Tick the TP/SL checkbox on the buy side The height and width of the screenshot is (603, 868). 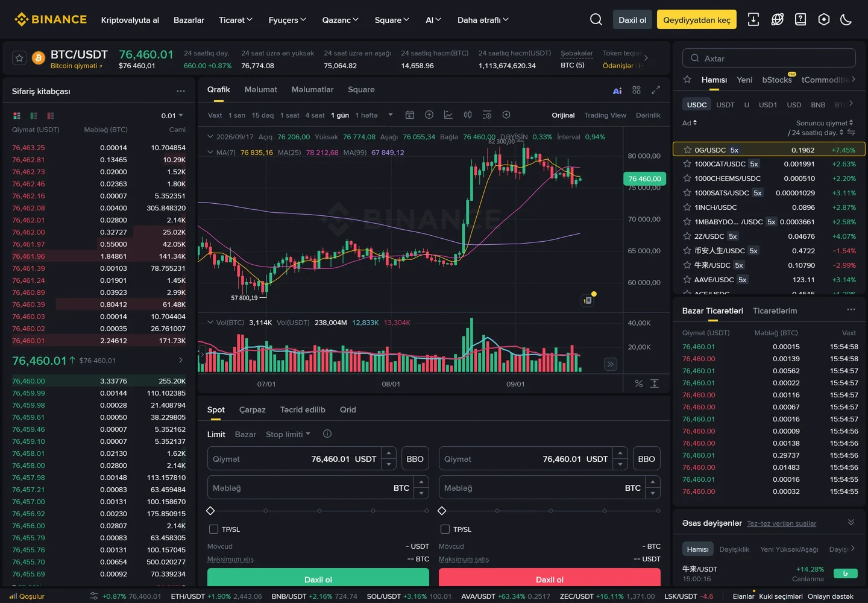coord(213,529)
